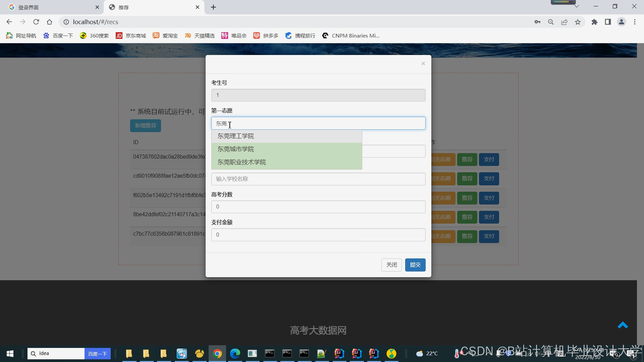Select 东莞理工学院 from the suggestions
This screenshot has width=644, height=362.
236,136
